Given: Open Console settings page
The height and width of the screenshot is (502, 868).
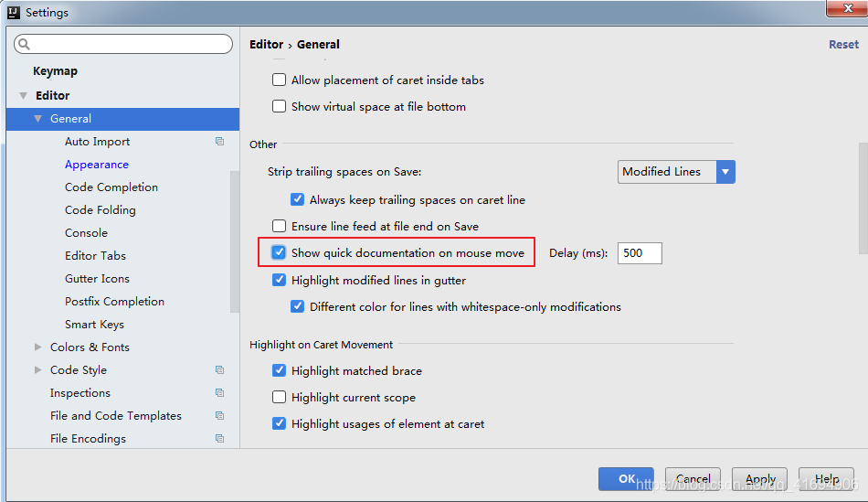Looking at the screenshot, I should pos(86,233).
